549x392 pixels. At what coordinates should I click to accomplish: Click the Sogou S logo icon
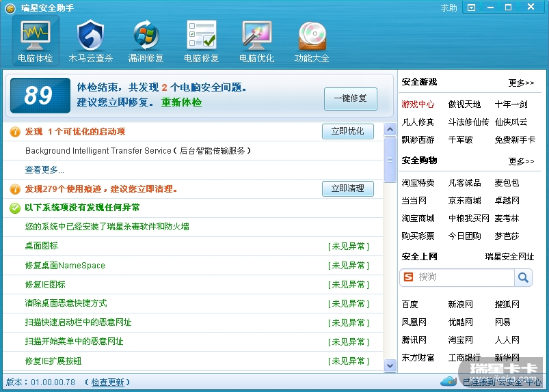pos(408,277)
